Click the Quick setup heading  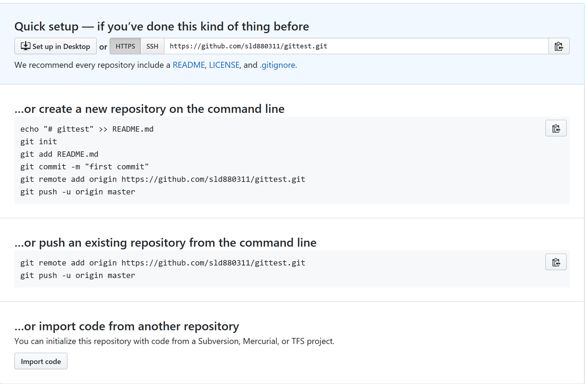162,26
